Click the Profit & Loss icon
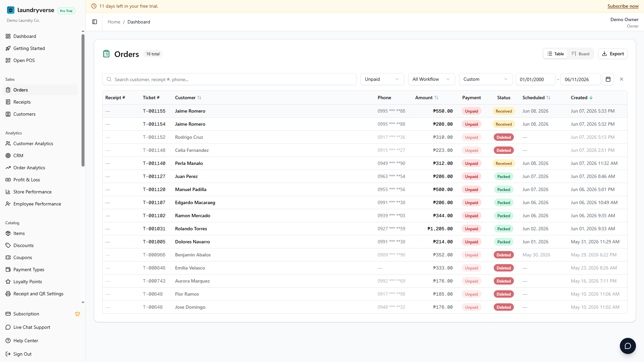 point(8,180)
